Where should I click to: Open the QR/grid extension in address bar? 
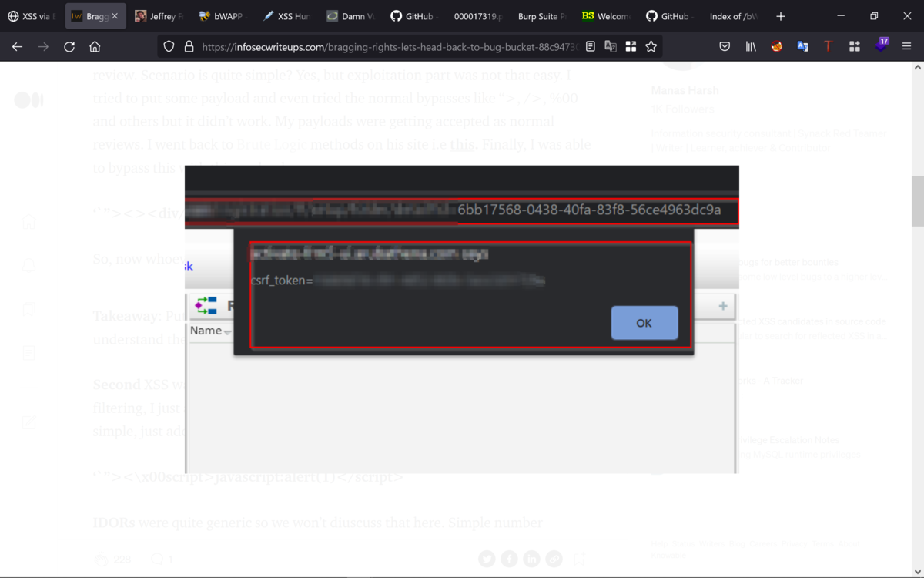pos(631,46)
